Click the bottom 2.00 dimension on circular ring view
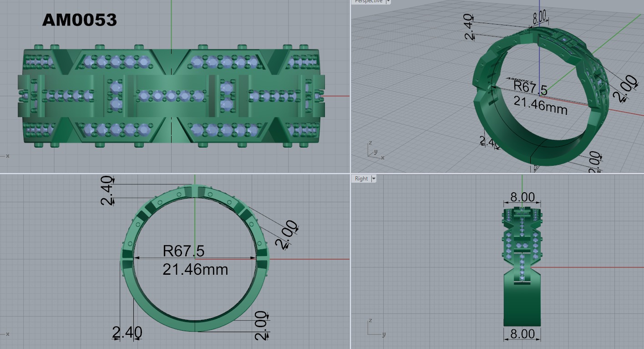 (260, 325)
